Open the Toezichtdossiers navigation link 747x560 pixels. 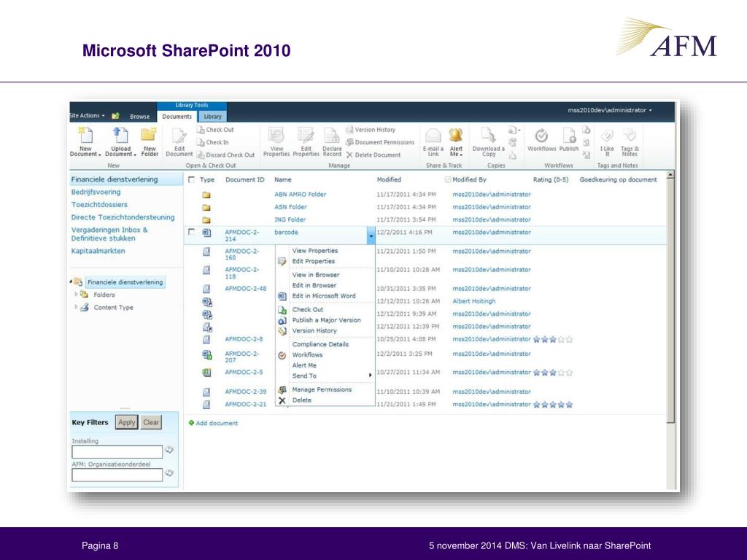[x=99, y=204]
